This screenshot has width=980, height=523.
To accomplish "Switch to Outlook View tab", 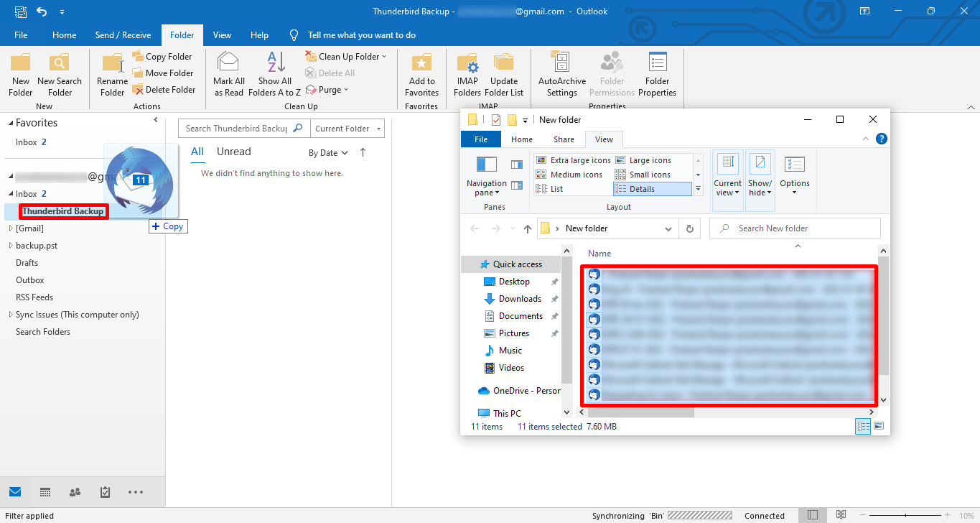I will (x=222, y=35).
